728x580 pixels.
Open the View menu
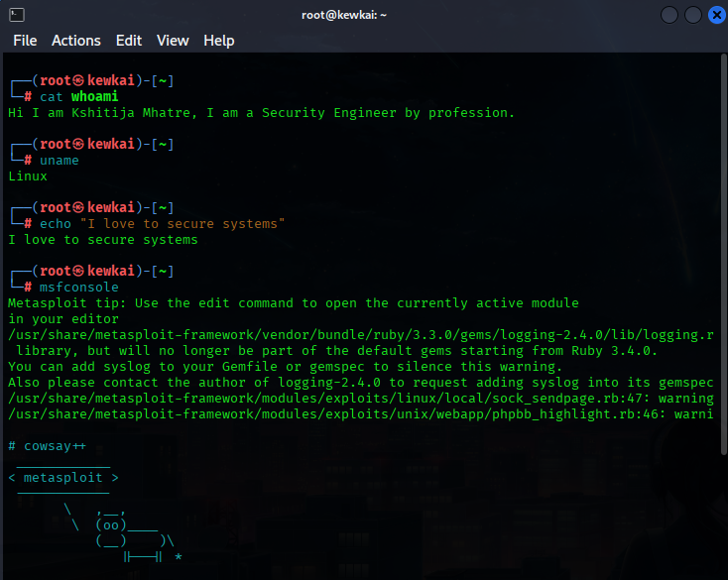pyautogui.click(x=173, y=41)
